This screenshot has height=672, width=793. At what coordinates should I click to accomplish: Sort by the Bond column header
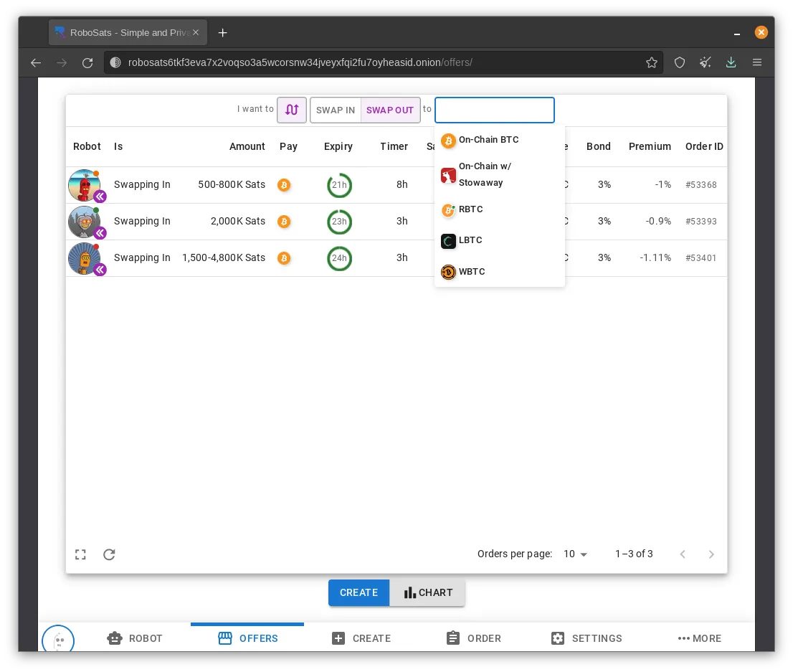pyautogui.click(x=598, y=146)
